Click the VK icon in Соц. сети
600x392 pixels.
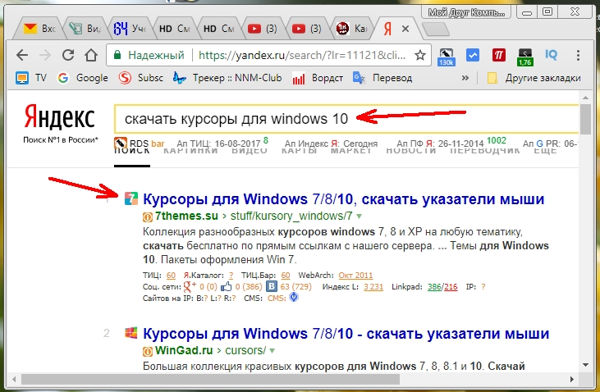(x=272, y=286)
